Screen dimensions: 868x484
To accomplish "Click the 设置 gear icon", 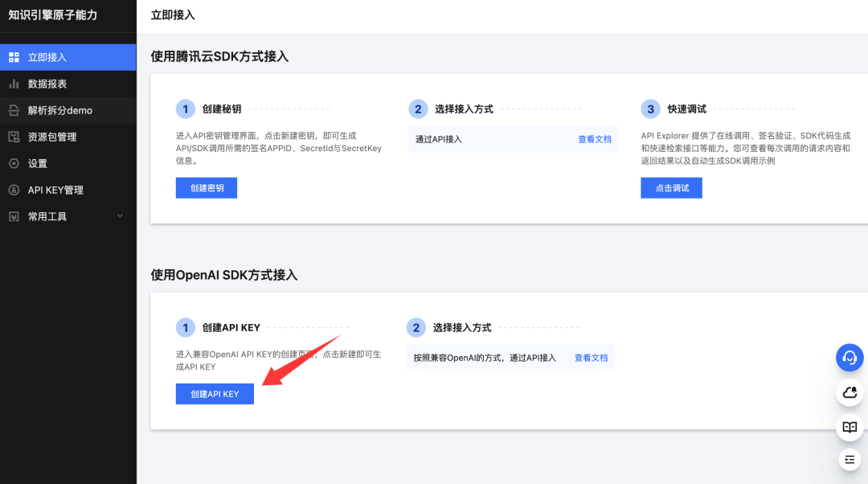I will (14, 163).
